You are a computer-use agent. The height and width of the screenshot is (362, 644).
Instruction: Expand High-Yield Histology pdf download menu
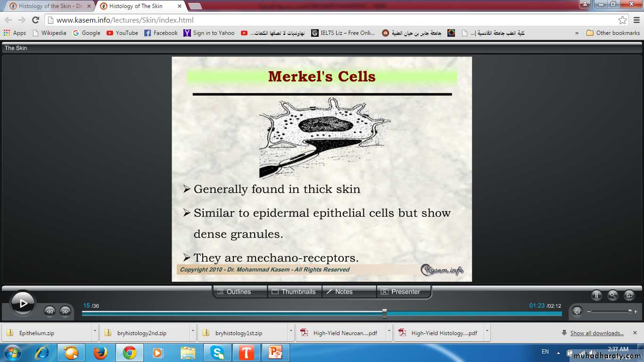[x=487, y=332]
